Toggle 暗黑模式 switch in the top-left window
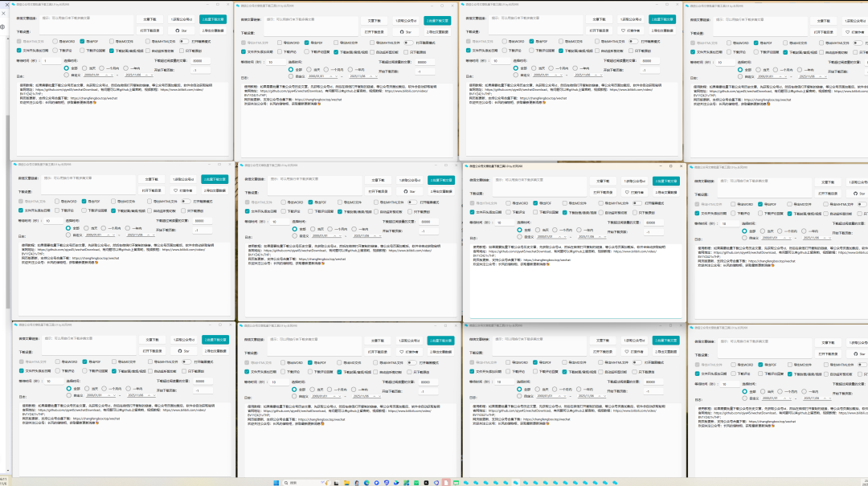Screen dimensions: 868x486 click(x=184, y=42)
